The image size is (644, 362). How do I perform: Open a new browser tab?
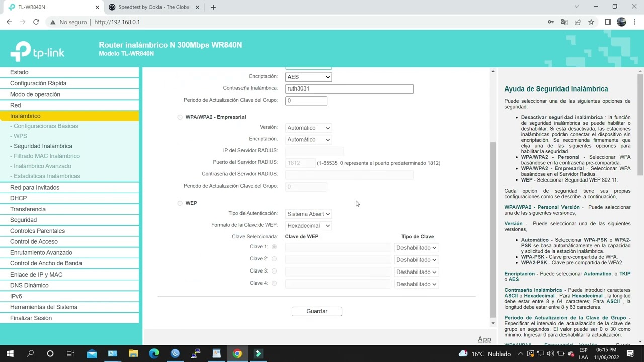(x=213, y=7)
